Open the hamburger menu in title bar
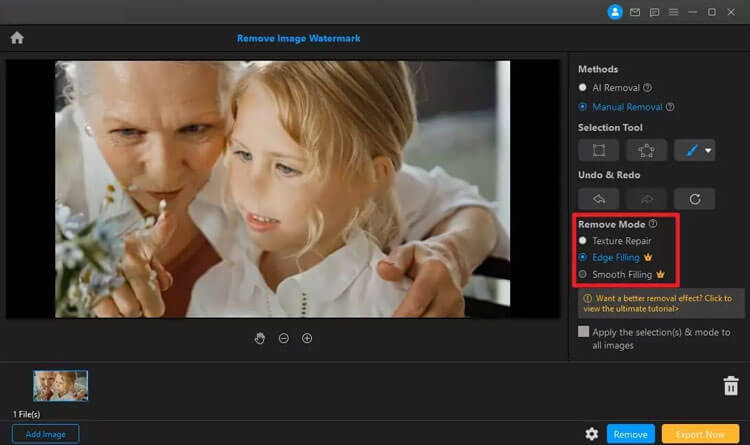750x445 pixels. point(673,12)
